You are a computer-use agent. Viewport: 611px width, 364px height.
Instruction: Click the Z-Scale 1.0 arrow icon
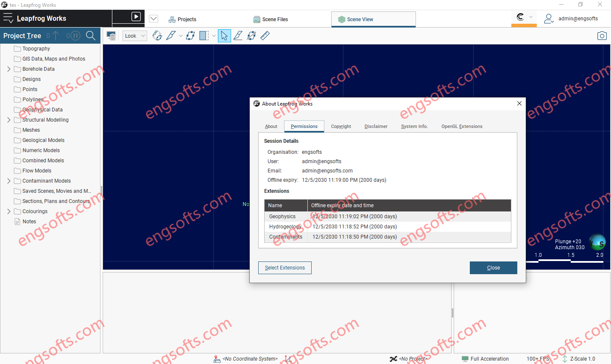[x=565, y=359]
